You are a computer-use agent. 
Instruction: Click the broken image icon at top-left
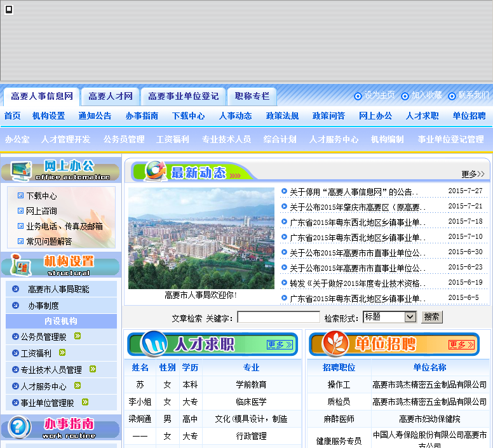coord(9,10)
